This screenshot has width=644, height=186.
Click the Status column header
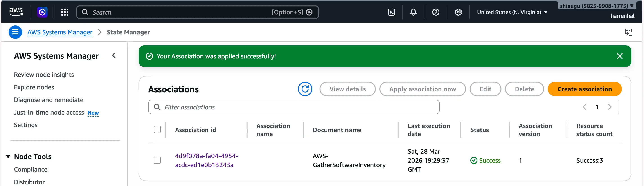point(480,130)
